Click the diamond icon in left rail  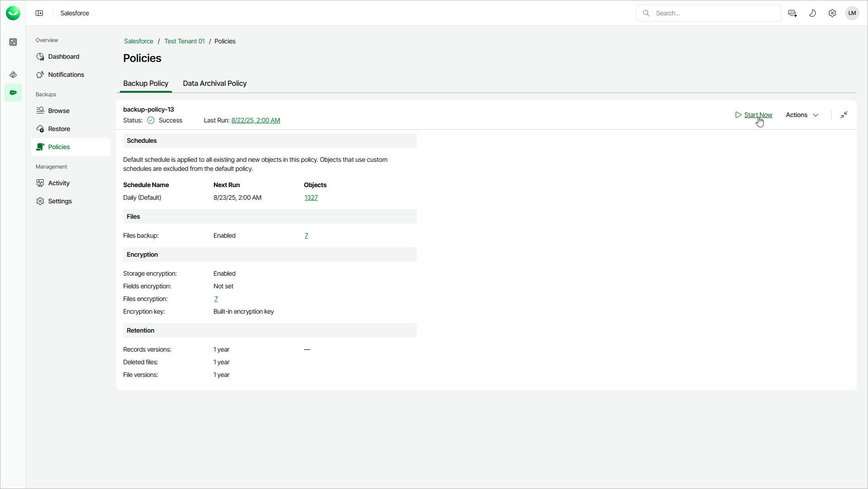[13, 75]
